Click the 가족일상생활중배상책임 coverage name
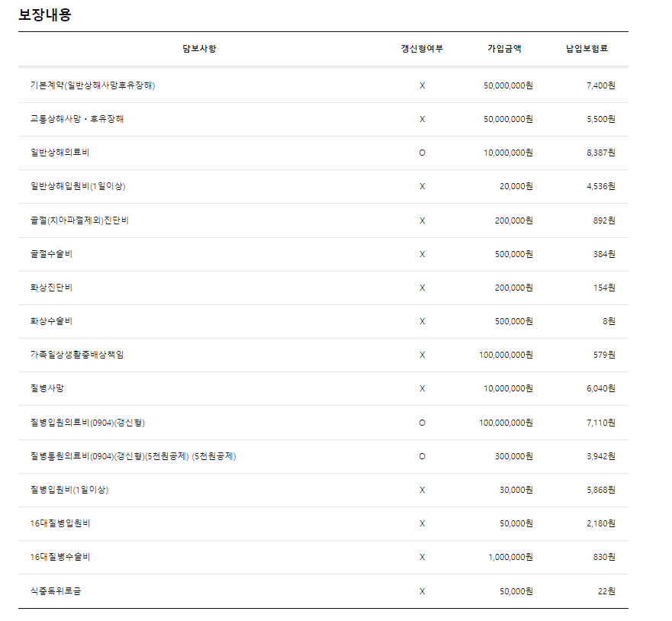 [x=77, y=355]
